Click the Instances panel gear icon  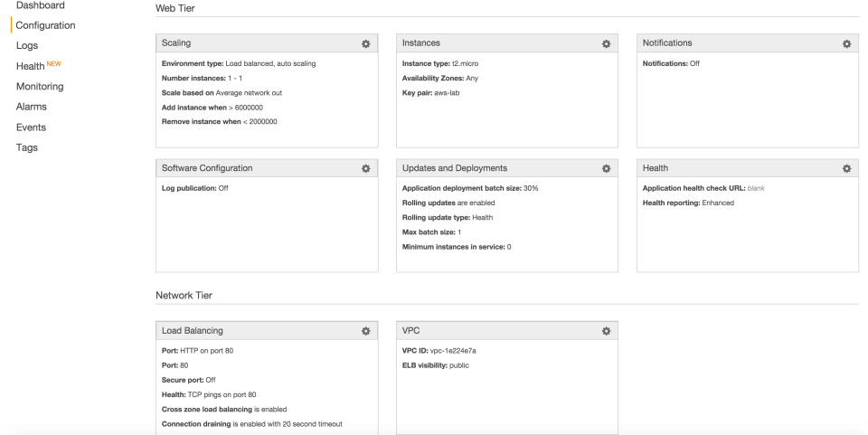[x=606, y=43]
